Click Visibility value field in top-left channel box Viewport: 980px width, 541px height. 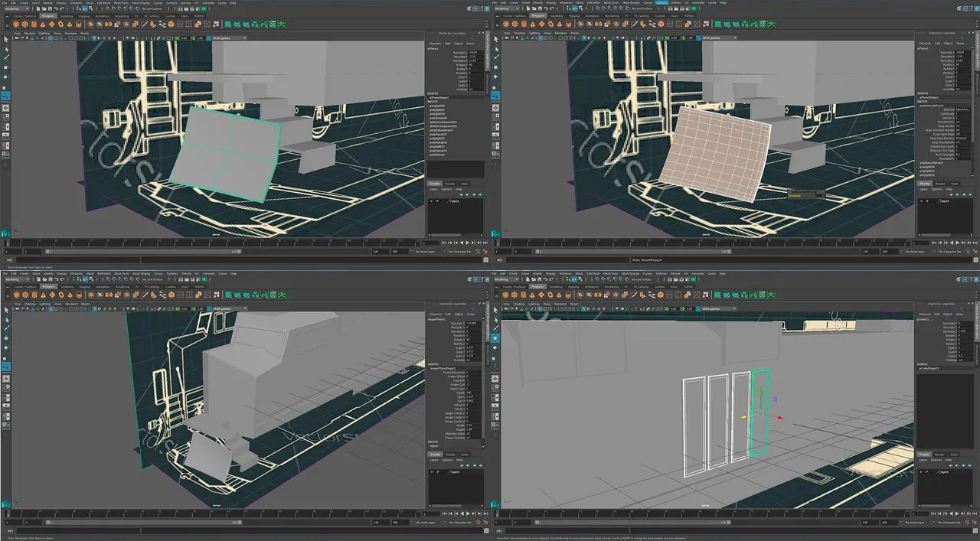tap(475, 89)
